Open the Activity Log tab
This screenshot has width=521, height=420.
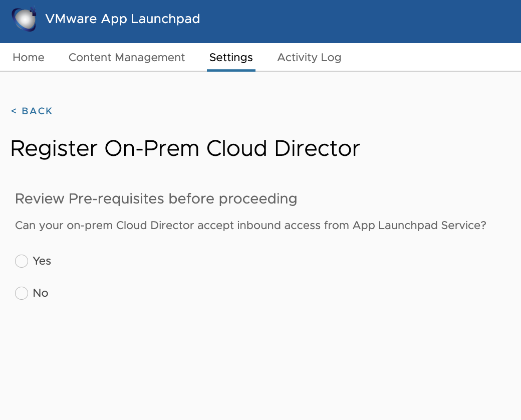click(x=309, y=58)
